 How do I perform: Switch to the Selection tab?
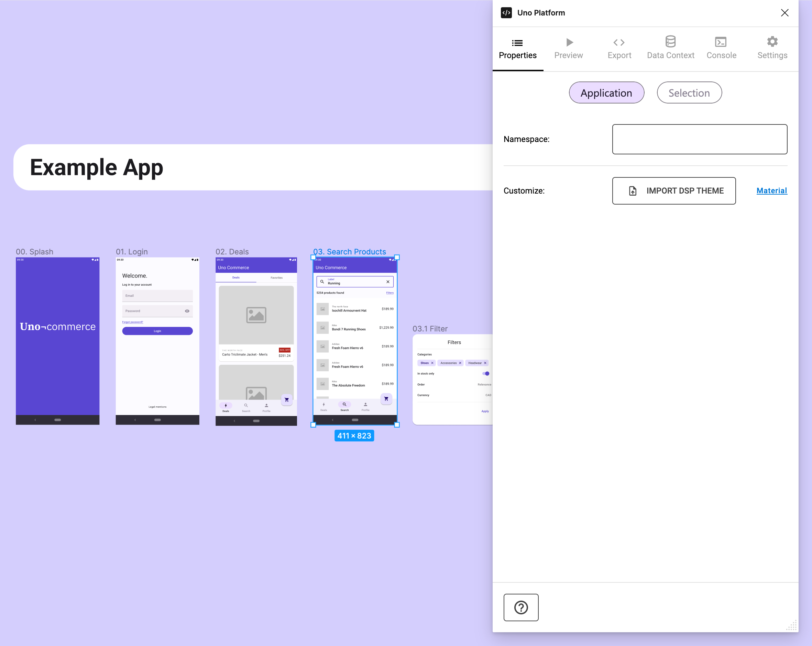pyautogui.click(x=689, y=92)
